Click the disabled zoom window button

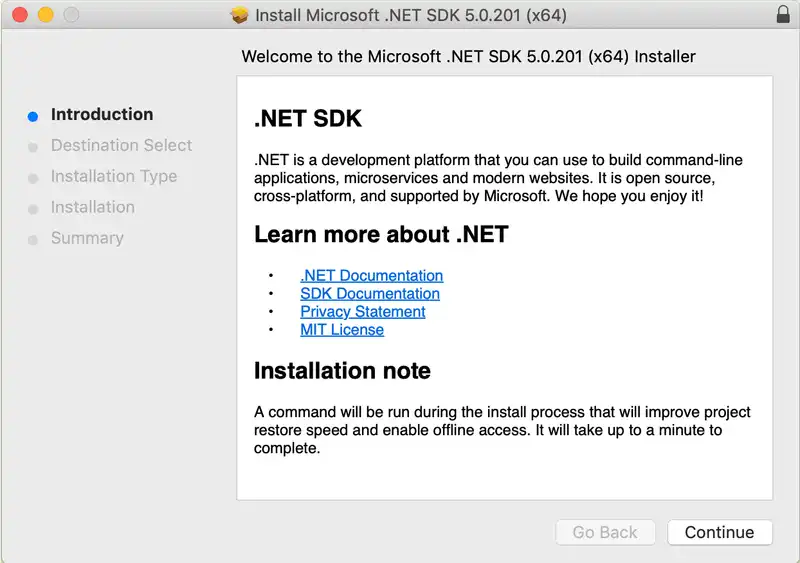71,15
